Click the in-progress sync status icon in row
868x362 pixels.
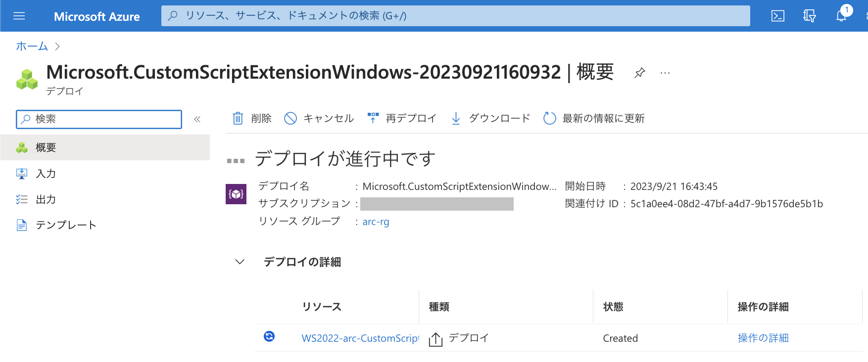269,336
